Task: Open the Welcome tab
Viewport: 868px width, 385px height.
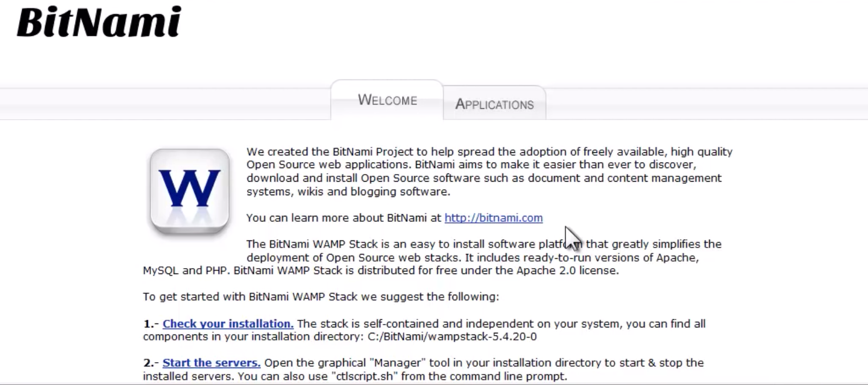Action: point(387,100)
